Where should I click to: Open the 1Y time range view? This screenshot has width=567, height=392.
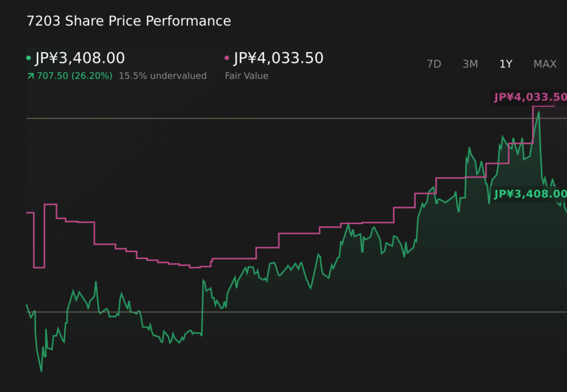coord(506,64)
